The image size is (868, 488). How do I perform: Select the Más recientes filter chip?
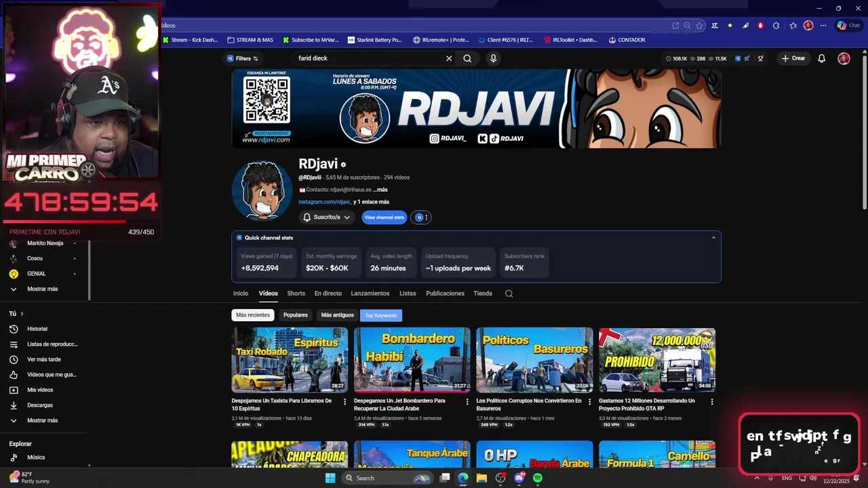tap(253, 315)
